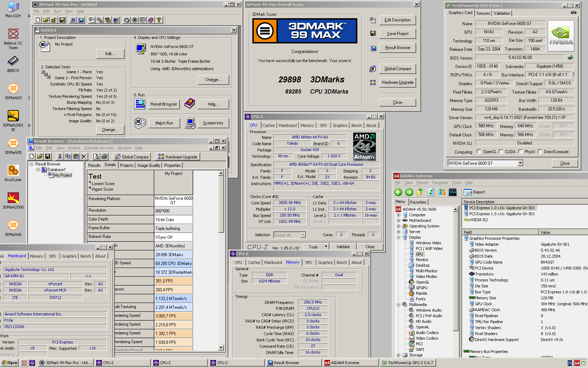Click the Print icon in Result Browser toolbar
The height and width of the screenshot is (368, 588).
coord(104,156)
